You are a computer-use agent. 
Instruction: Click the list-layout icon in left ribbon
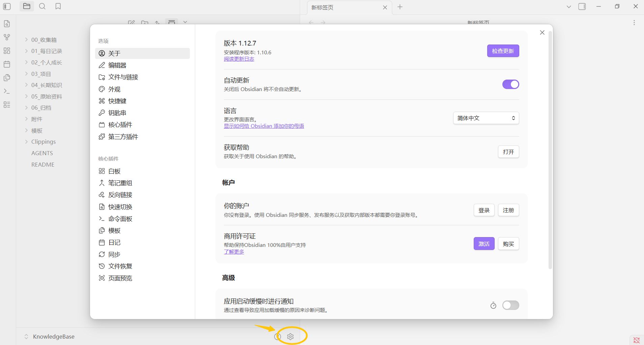(x=7, y=105)
